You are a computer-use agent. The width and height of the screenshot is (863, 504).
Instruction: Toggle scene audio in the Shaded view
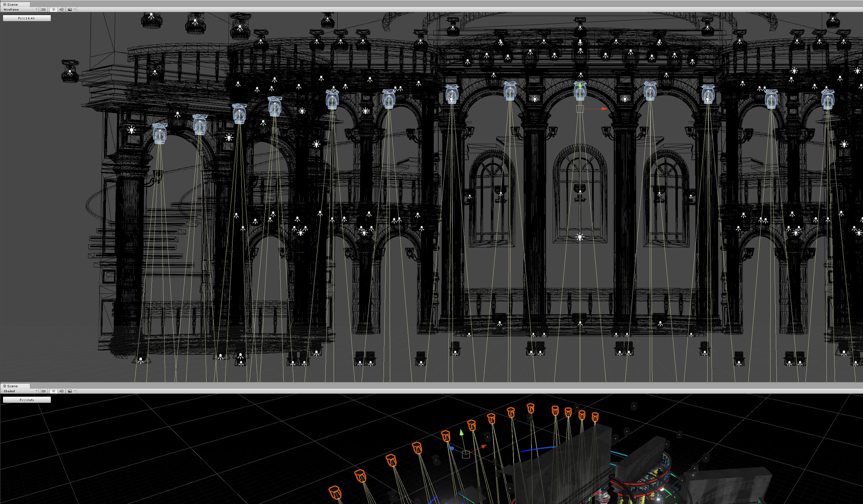(x=61, y=391)
